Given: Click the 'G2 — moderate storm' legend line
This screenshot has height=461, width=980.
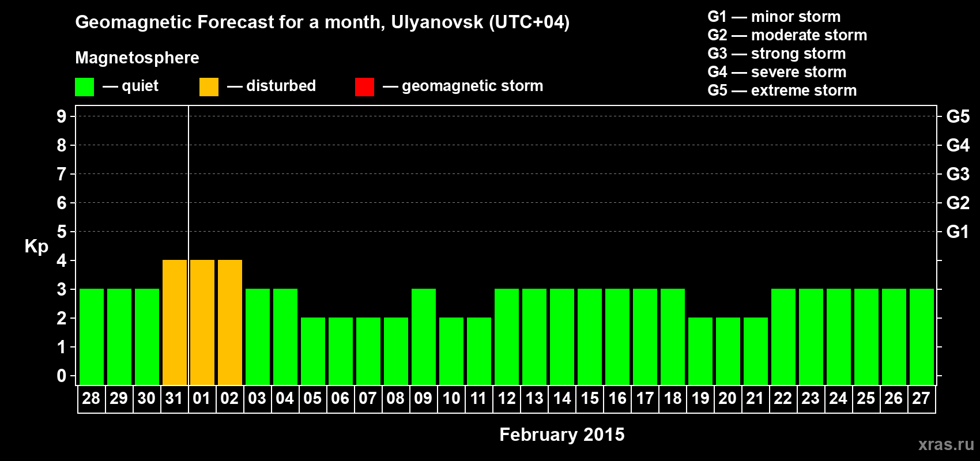Looking at the screenshot, I should tap(787, 35).
